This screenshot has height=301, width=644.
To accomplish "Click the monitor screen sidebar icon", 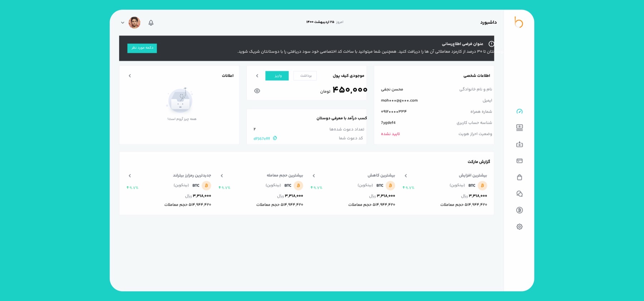I will 519,127.
